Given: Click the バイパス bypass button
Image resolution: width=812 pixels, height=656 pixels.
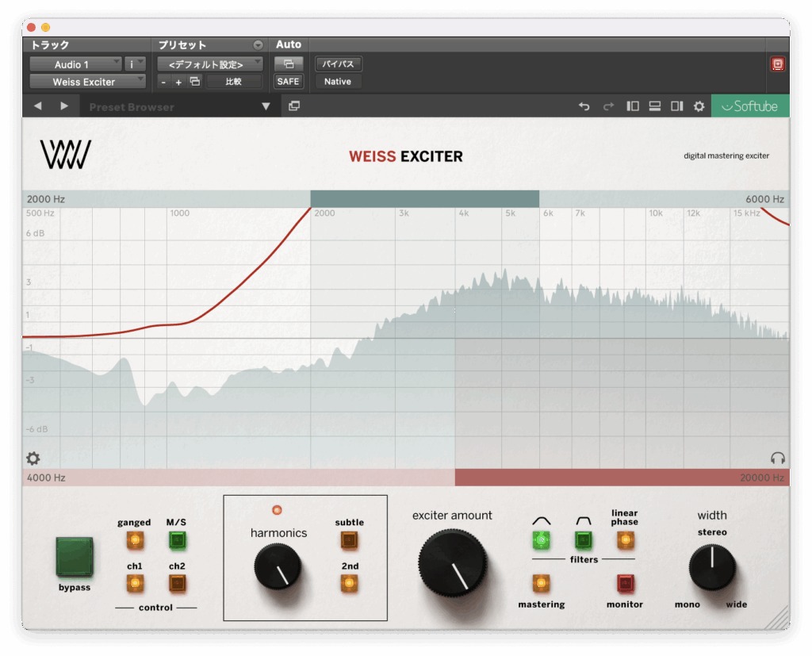Looking at the screenshot, I should point(338,63).
